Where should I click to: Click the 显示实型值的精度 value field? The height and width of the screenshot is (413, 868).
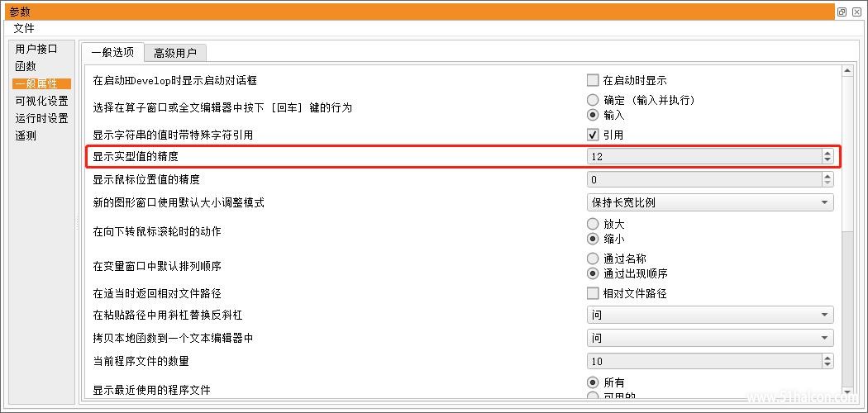704,156
